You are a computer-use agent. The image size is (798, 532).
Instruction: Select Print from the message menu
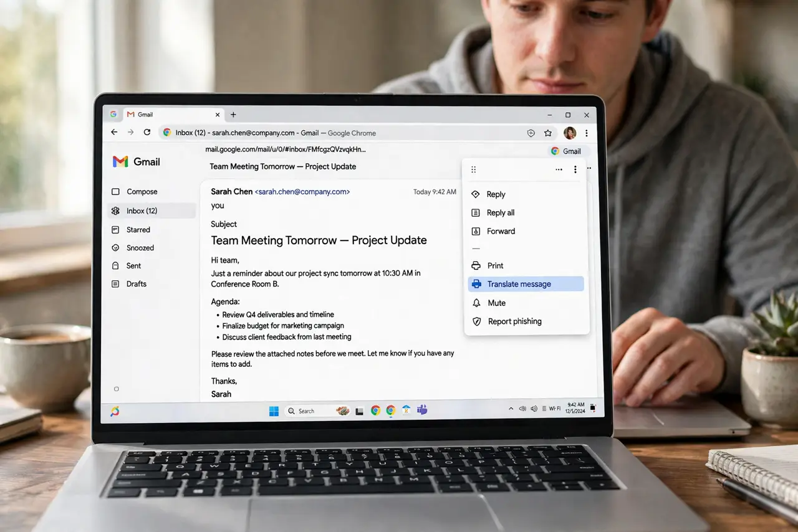pos(526,265)
